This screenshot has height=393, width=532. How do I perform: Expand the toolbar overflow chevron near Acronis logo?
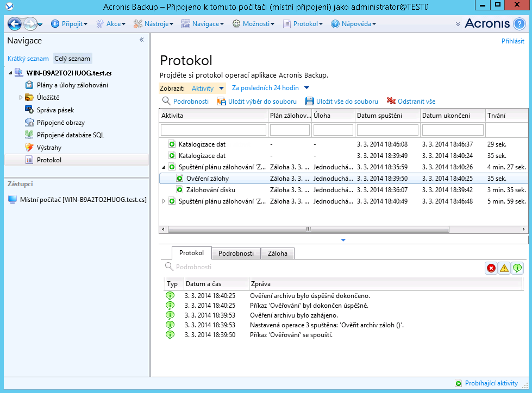(x=458, y=24)
